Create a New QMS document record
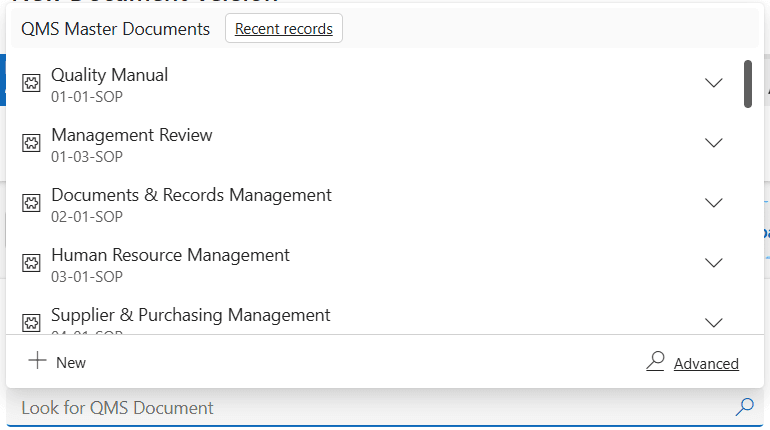 pyautogui.click(x=57, y=362)
